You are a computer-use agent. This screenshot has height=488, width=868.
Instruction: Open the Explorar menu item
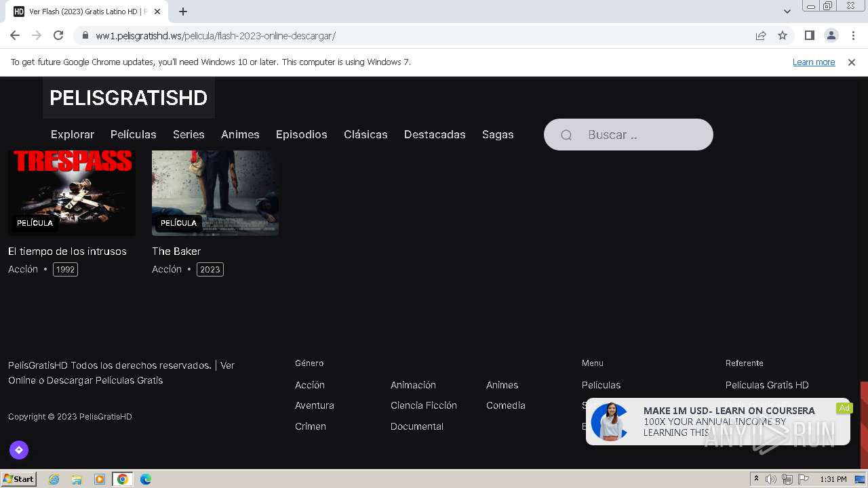(73, 134)
